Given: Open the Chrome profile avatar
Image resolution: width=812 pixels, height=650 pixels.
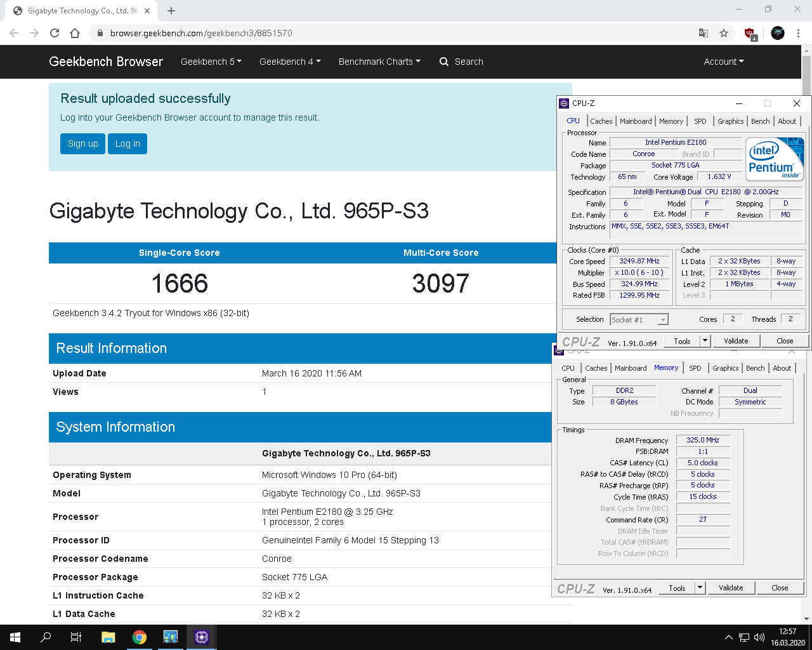Looking at the screenshot, I should click(778, 33).
